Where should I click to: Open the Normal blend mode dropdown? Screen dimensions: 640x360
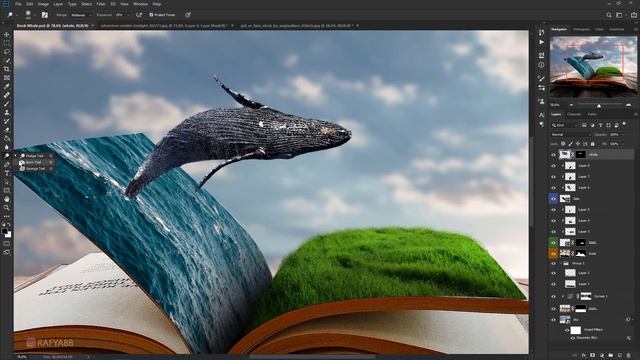[570, 135]
